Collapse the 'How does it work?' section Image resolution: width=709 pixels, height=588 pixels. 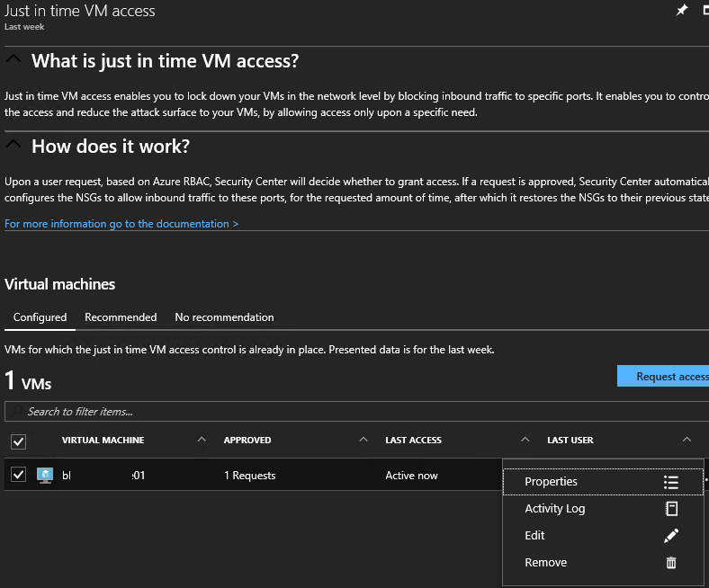13,145
